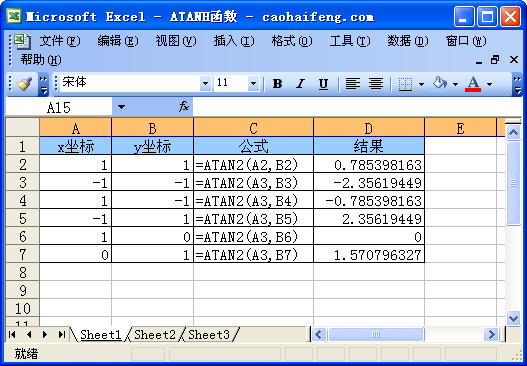Open the font size dropdown

[253, 83]
